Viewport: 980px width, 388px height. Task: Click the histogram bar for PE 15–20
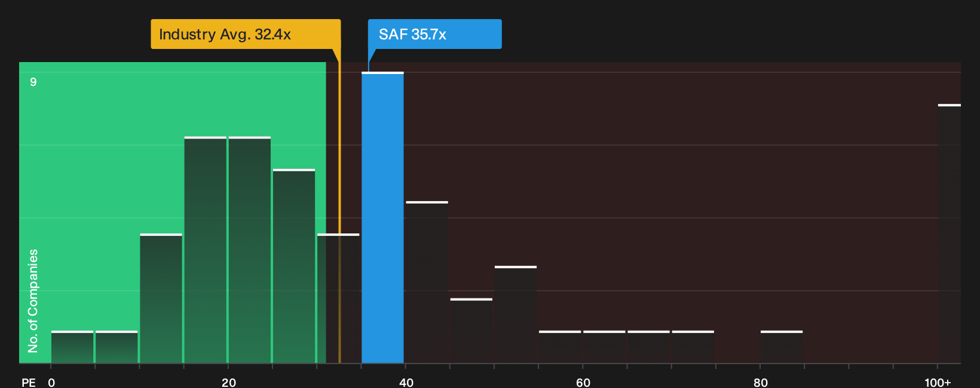click(x=206, y=250)
